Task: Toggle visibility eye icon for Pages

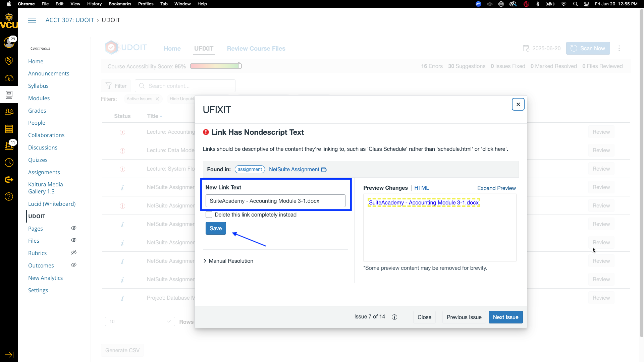Action: 74,228
